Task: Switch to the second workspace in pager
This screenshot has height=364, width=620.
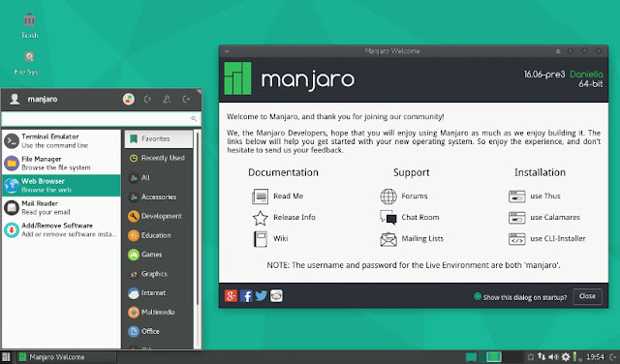Action: point(493,357)
